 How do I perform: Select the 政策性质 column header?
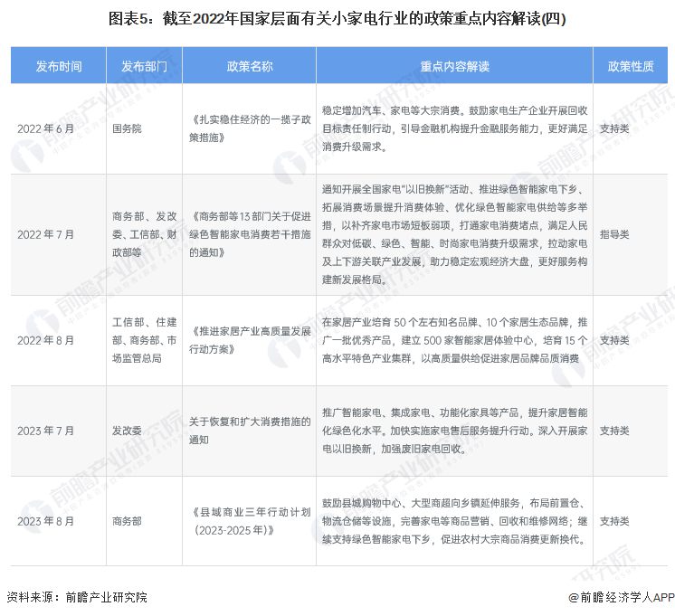pyautogui.click(x=631, y=66)
